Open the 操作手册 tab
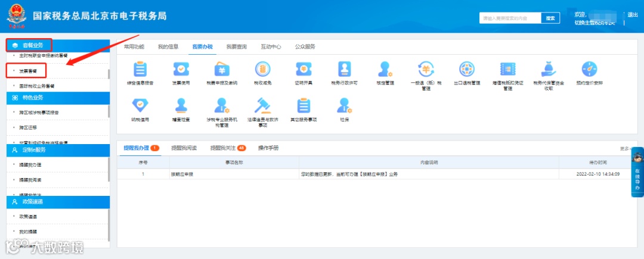Image resolution: width=644 pixels, height=259 pixels. tap(268, 148)
